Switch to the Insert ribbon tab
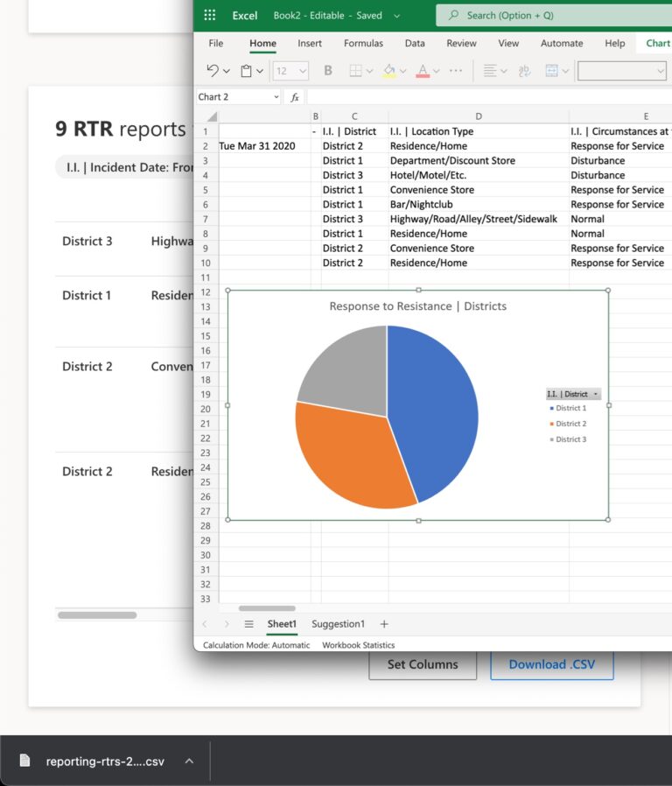The height and width of the screenshot is (786, 672). [x=310, y=43]
